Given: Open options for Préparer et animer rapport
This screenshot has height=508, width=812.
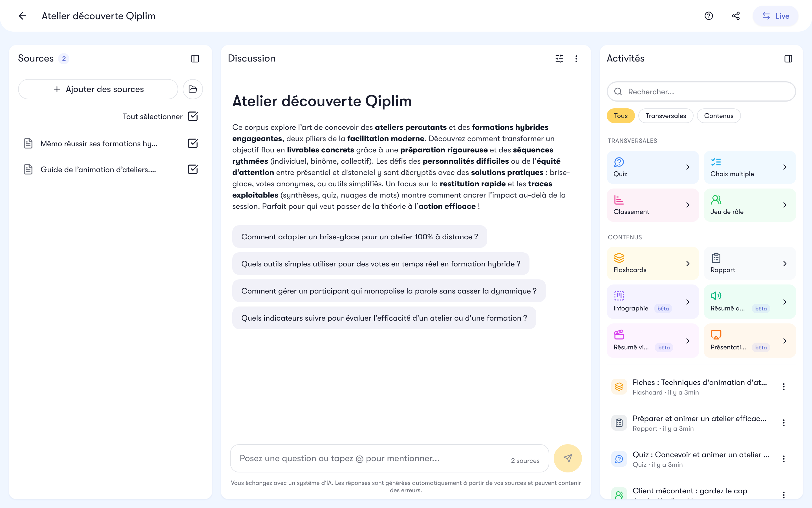Looking at the screenshot, I should point(784,423).
